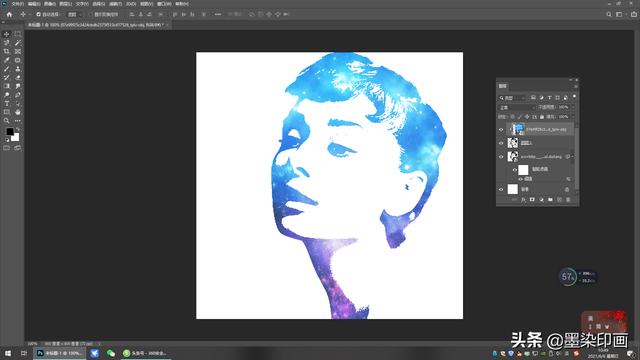Open the 窗口(W) menu
Viewport: 640px width, 360px height.
pyautogui.click(x=164, y=4)
